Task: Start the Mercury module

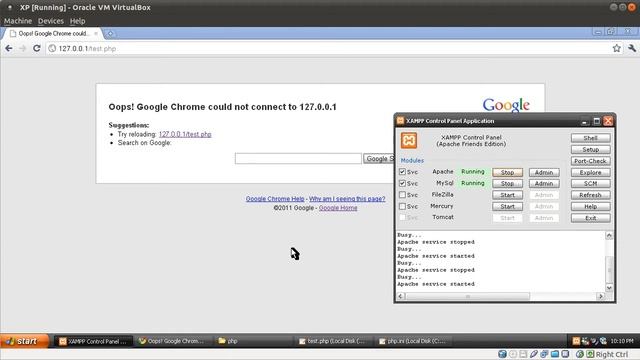Action: [507, 207]
